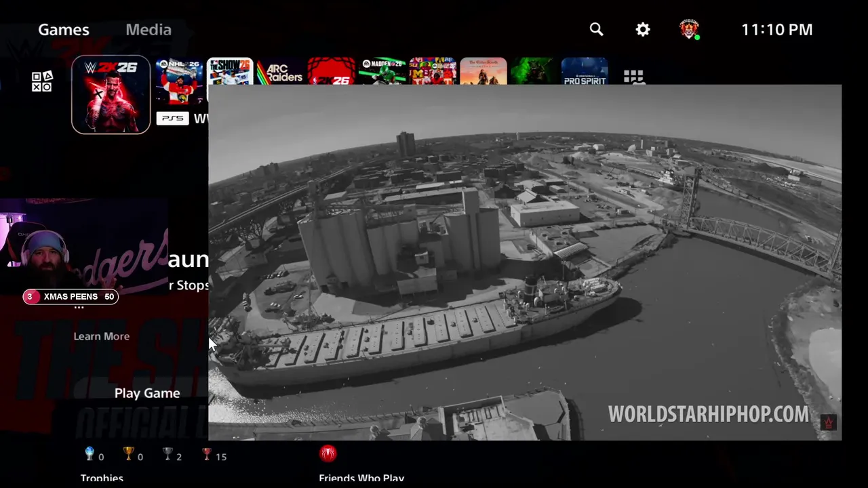Click the silver trophy count icon
868x488 pixels.
coord(167,454)
